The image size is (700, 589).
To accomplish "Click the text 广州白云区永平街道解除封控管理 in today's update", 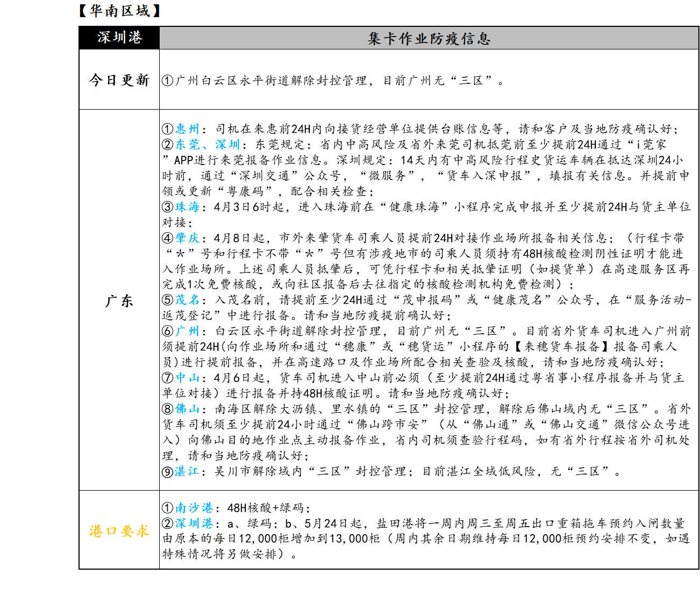I will (271, 81).
